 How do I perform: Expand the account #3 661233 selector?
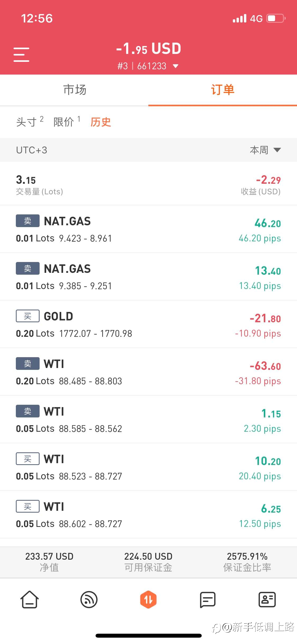(143, 66)
